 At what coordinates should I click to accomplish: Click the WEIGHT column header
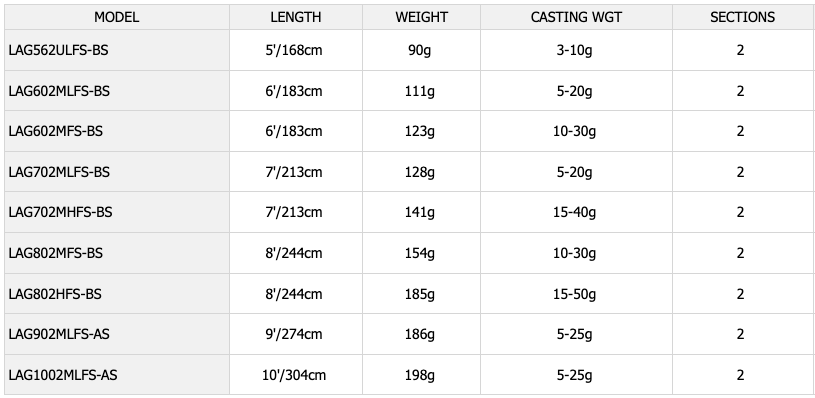pyautogui.click(x=421, y=17)
